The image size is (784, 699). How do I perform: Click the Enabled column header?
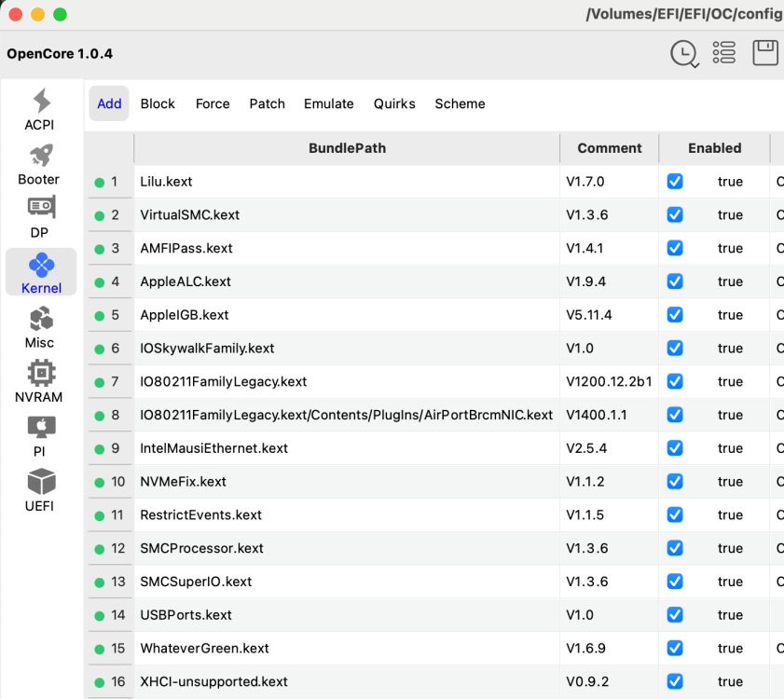coord(714,148)
